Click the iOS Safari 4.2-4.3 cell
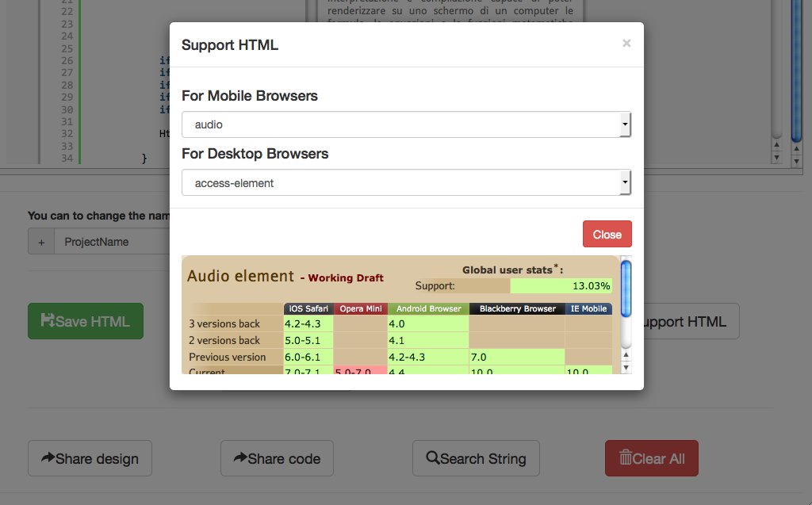Image resolution: width=812 pixels, height=505 pixels. tap(308, 323)
